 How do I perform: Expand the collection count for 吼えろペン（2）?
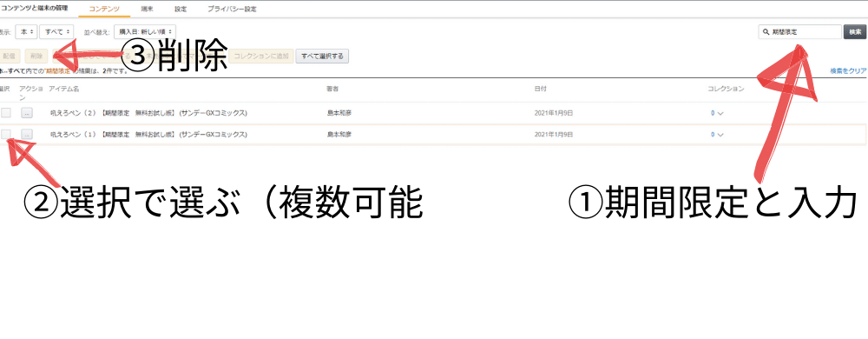coord(717,113)
